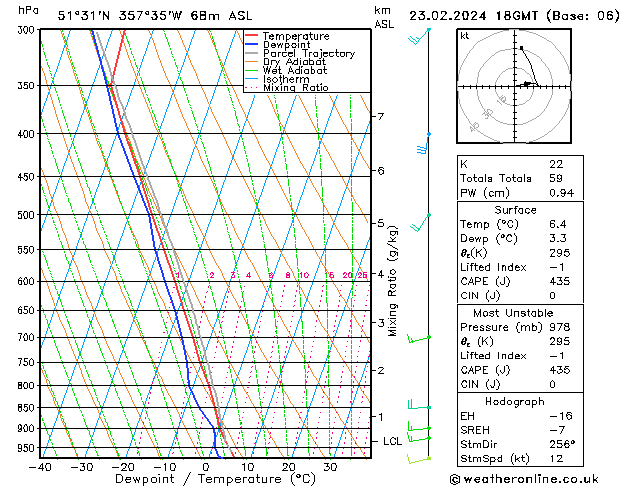This screenshot has height=486, width=629.
Task: Click the 7 km altitude tick label
Action: (380, 116)
